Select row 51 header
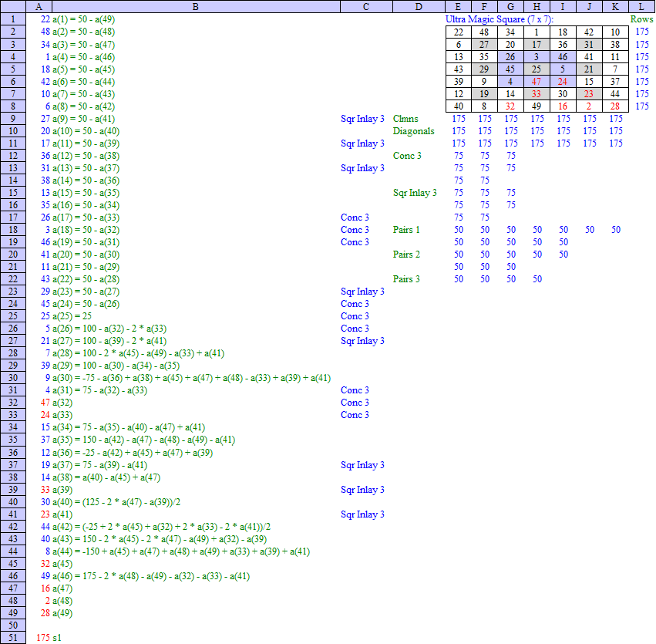656x644 pixels. tap(13, 638)
